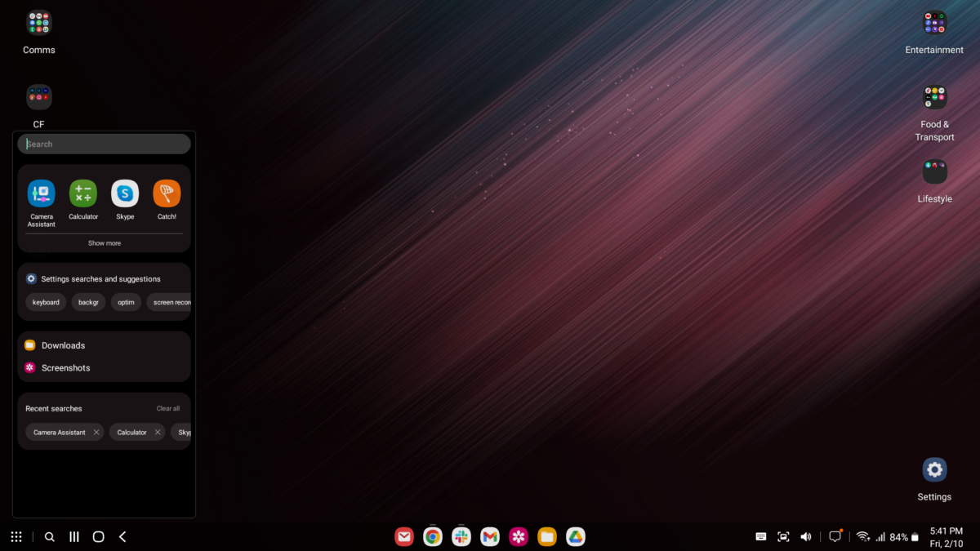Click the Search input field
The width and height of the screenshot is (980, 551).
[x=104, y=144]
